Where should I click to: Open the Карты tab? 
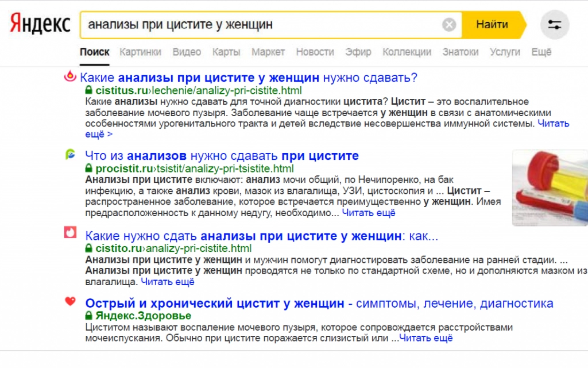click(226, 52)
